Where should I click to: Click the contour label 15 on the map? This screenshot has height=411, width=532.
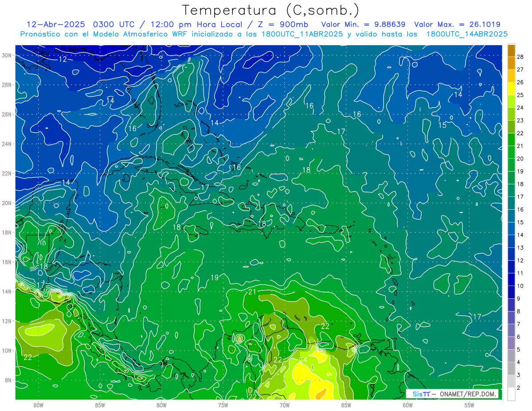tap(442, 125)
